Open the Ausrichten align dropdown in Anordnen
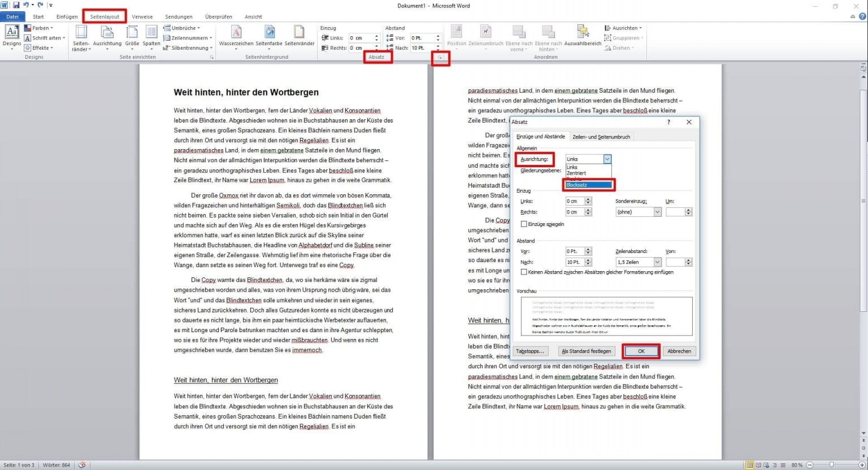 pos(623,28)
